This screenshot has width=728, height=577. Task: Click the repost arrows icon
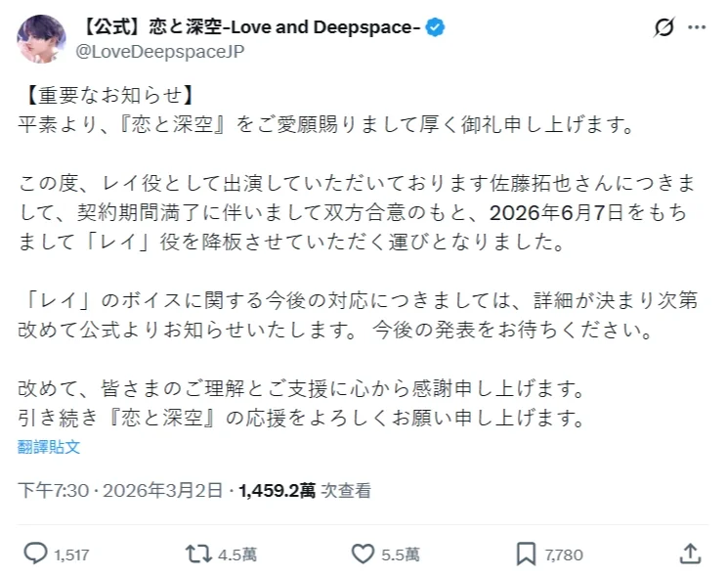[x=198, y=554]
